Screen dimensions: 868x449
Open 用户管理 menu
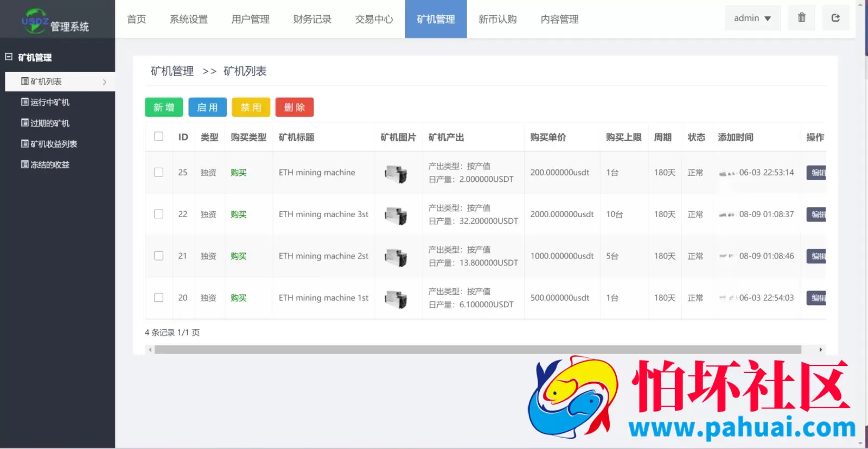click(x=250, y=19)
